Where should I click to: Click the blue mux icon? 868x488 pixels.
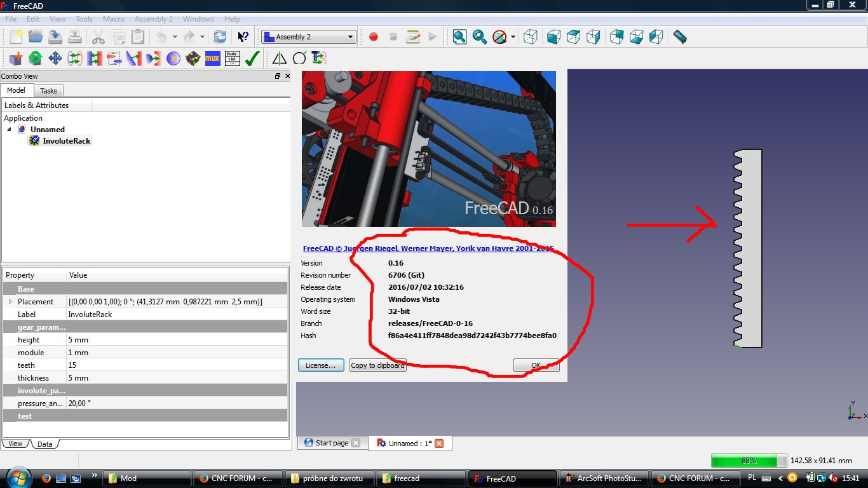[x=212, y=58]
